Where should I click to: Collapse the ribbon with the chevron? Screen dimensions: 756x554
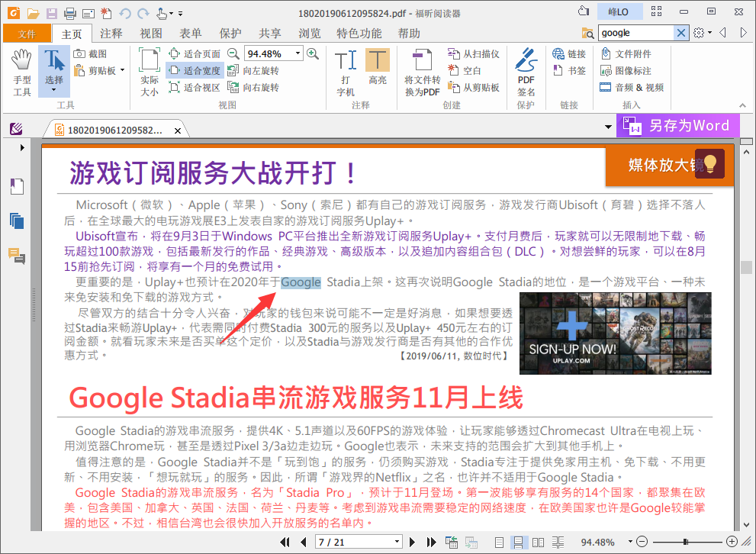(742, 105)
